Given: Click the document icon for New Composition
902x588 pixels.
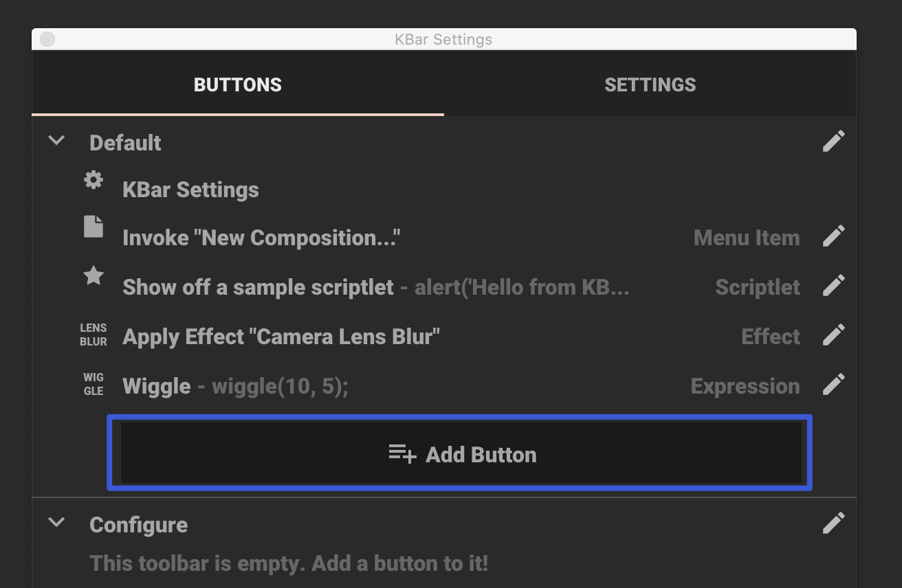Looking at the screenshot, I should click(x=93, y=227).
